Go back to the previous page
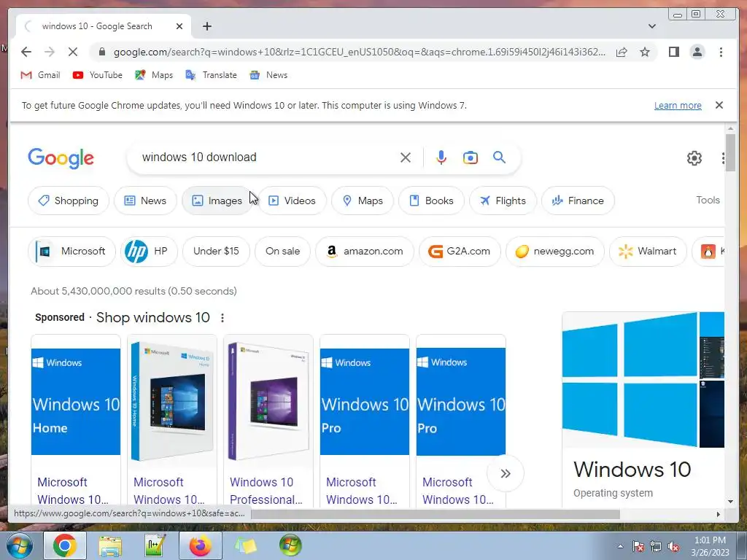The image size is (747, 560). coord(26,52)
